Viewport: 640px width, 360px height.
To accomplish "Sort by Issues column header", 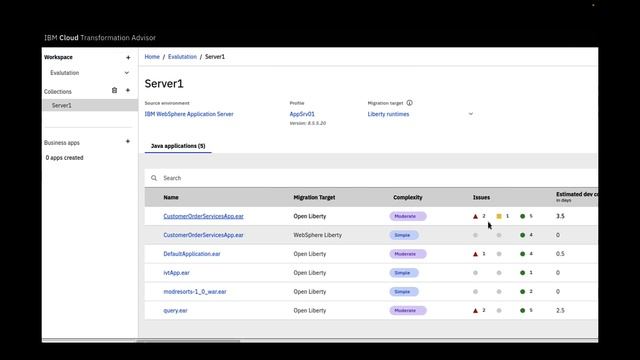I will [x=481, y=197].
